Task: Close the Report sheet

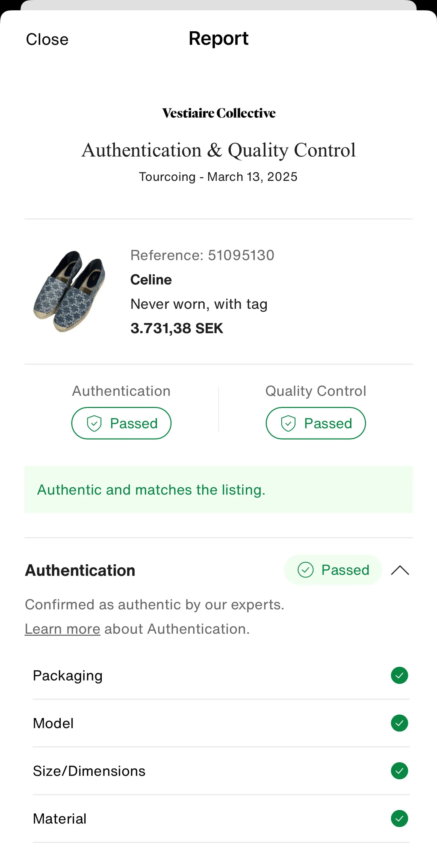Action: click(x=47, y=39)
